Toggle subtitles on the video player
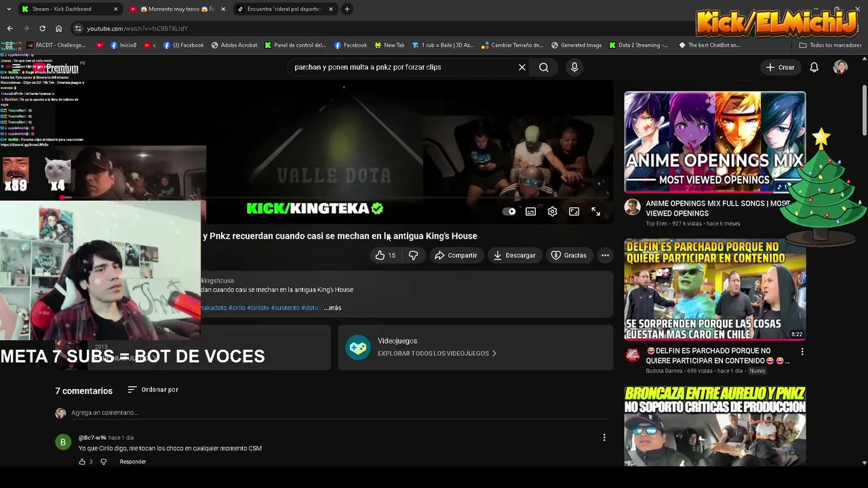Image resolution: width=868 pixels, height=488 pixels. tap(531, 211)
